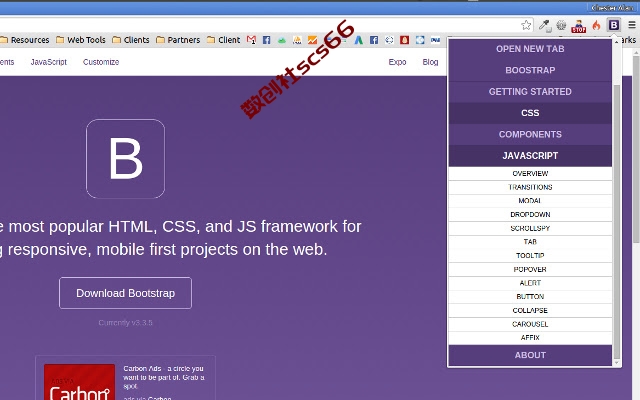Expand the GETTING STARTED section
This screenshot has width=640, height=400.
coord(530,92)
